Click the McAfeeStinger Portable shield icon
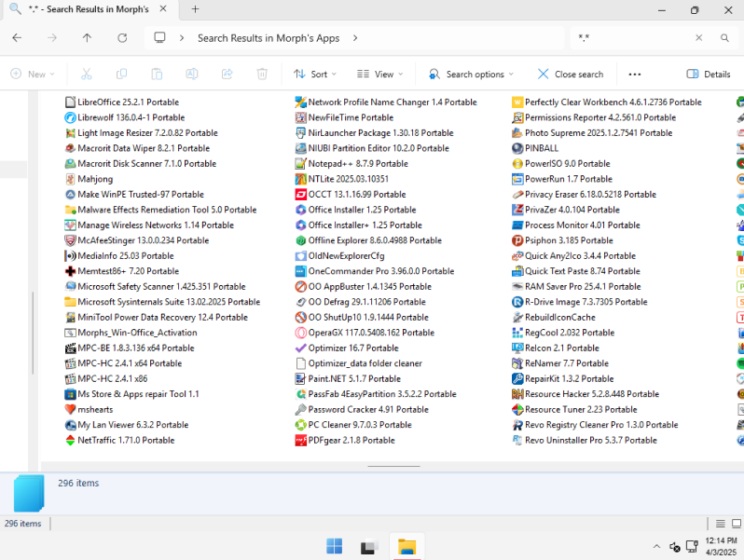The width and height of the screenshot is (744, 560). [x=70, y=240]
